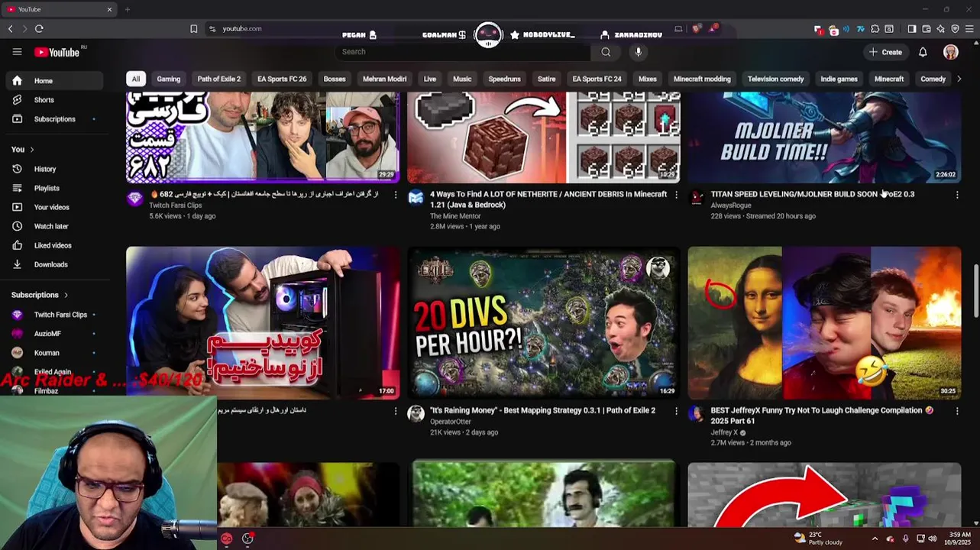
Task: Open Your videos in the sidebar
Action: 54,207
